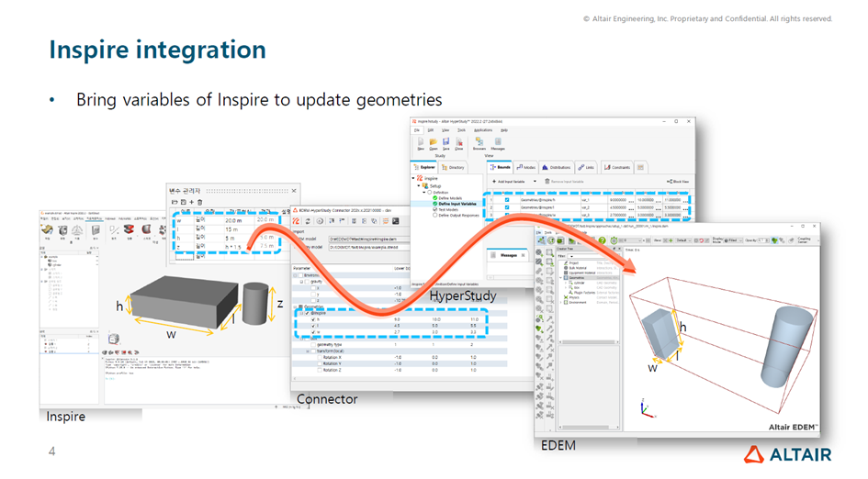868x479 pixels.
Task: Select the Distributions tab in HyperStudy
Action: (x=557, y=167)
